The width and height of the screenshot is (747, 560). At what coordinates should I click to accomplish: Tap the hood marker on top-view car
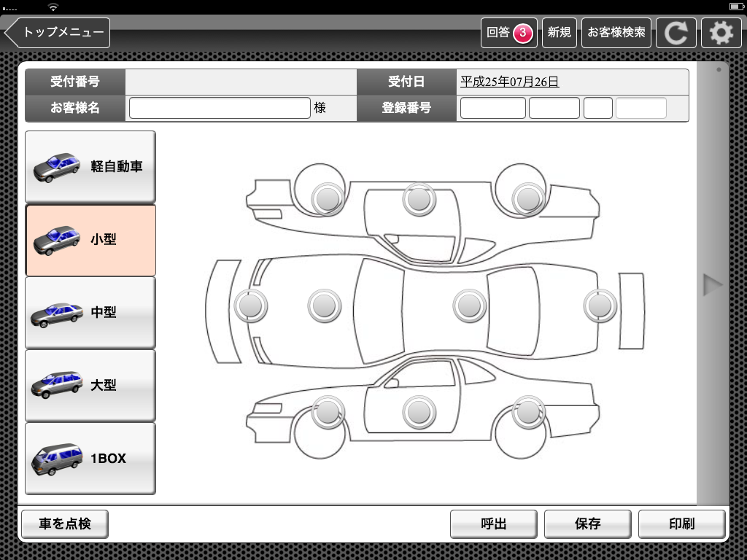[x=325, y=306]
